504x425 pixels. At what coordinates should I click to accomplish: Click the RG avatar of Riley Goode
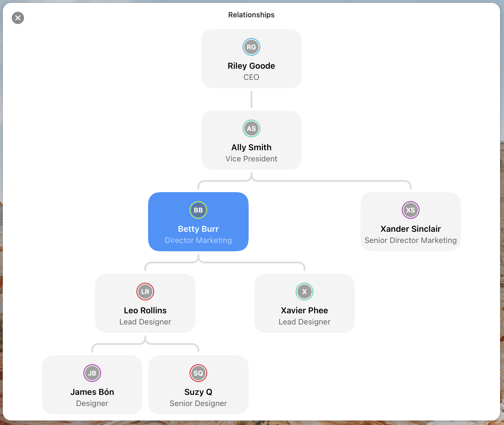click(x=251, y=47)
